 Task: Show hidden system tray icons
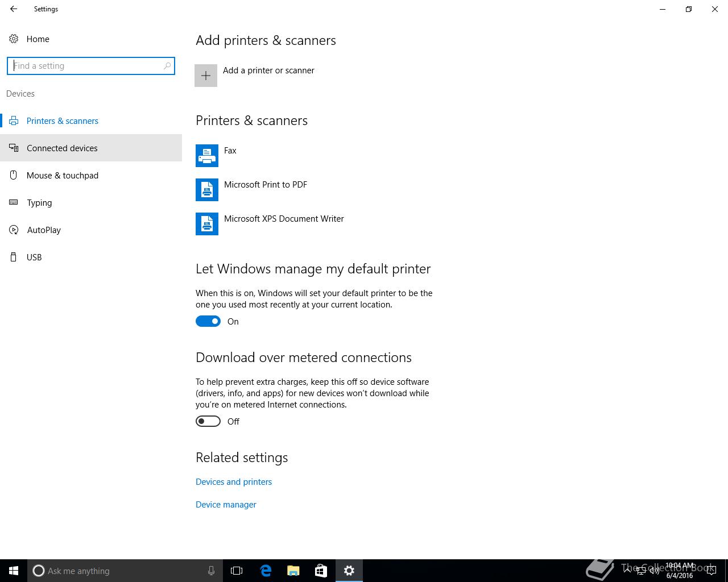(627, 571)
